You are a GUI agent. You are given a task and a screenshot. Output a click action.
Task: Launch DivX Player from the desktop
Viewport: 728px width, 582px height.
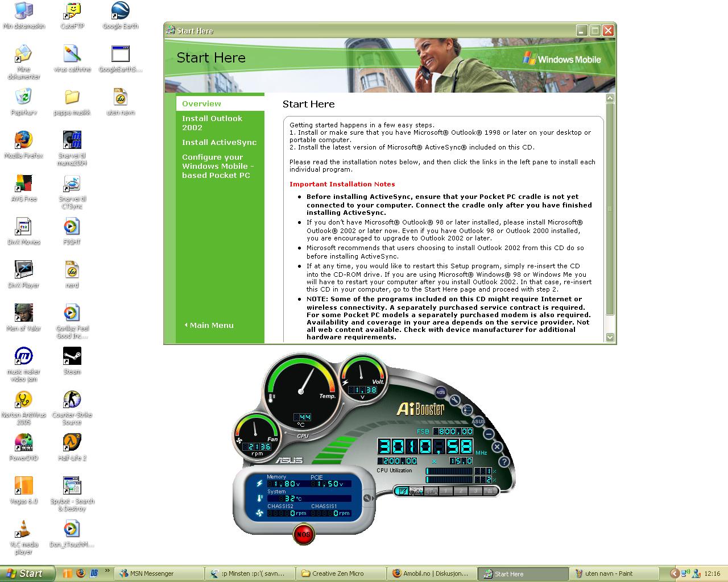[x=23, y=275]
